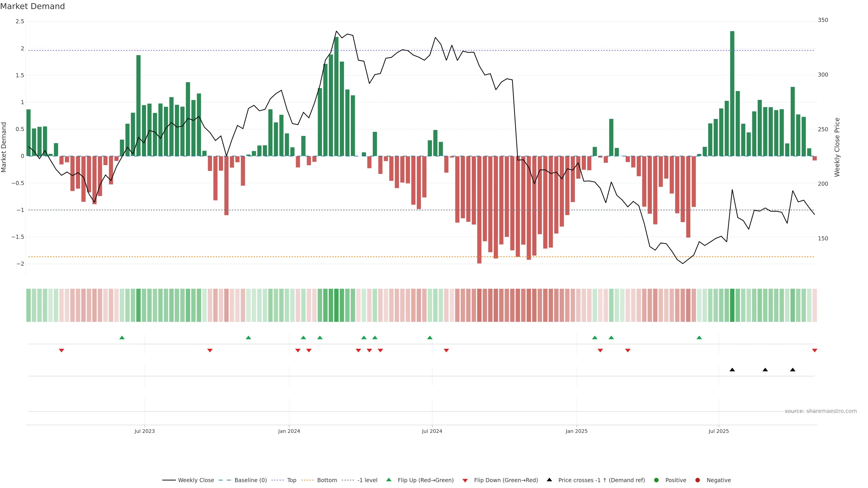
Task: Click Flip Up green triangle legend icon
Action: [x=389, y=480]
